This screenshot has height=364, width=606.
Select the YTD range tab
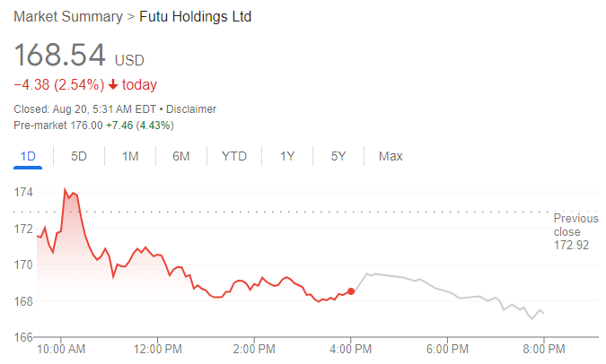pyautogui.click(x=234, y=156)
